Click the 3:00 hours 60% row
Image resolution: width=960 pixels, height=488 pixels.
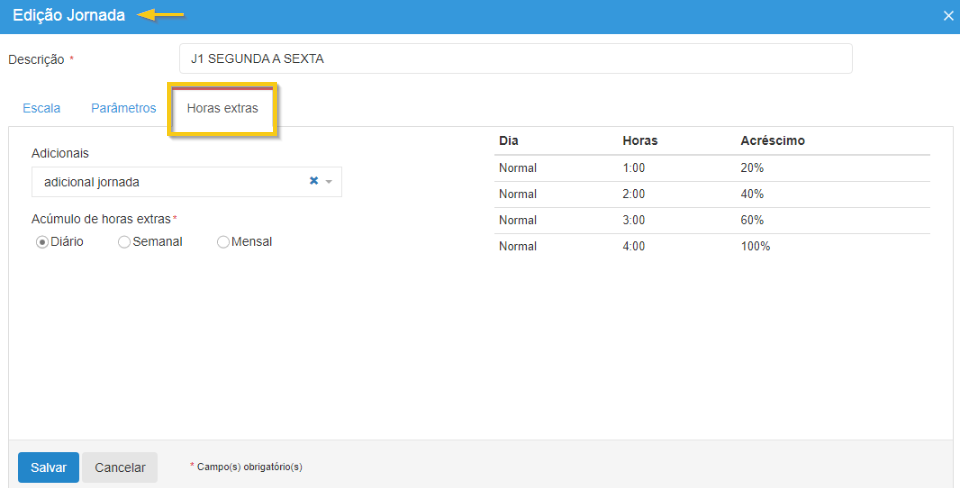point(711,220)
